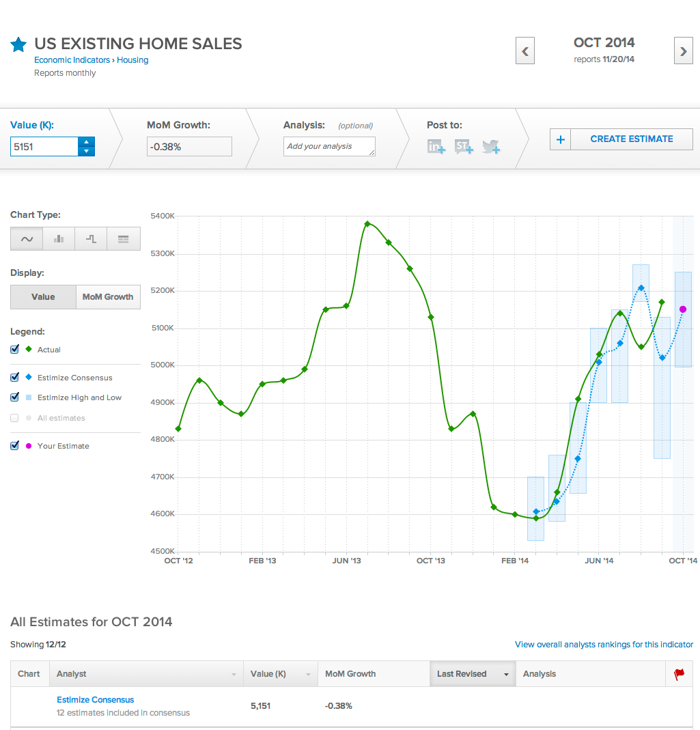Post estimate to StockTwits
Screen dimensions: 700x730
click(x=463, y=145)
